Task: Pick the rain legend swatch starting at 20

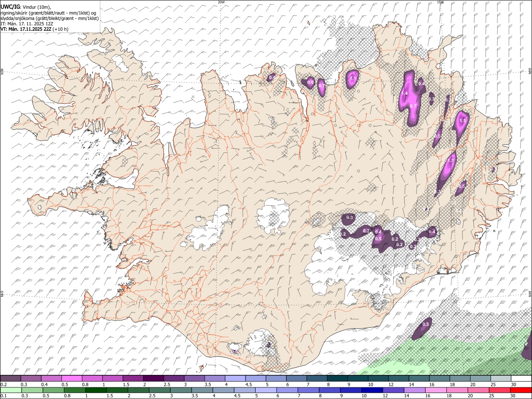Action: pos(479,390)
